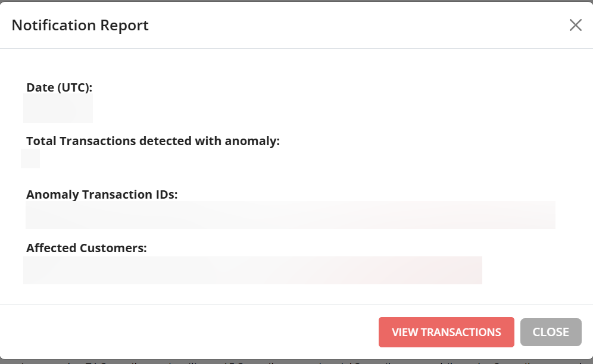This screenshot has height=364, width=593.
Task: Click the redacted date value field
Action: pos(58,108)
